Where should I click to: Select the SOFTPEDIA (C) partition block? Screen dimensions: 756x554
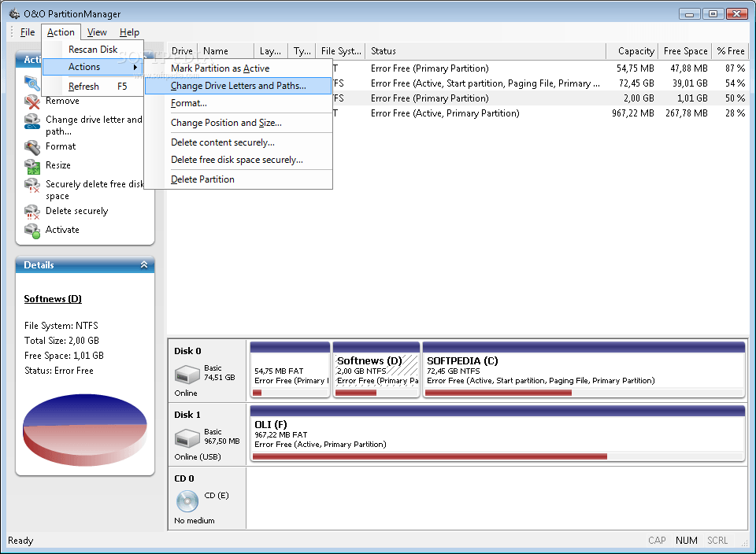(583, 370)
